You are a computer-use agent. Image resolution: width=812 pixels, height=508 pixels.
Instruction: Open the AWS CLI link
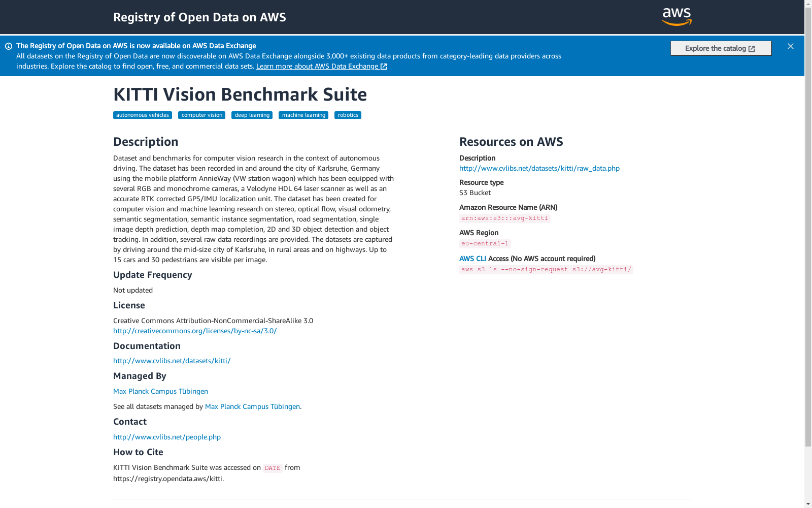tap(472, 259)
